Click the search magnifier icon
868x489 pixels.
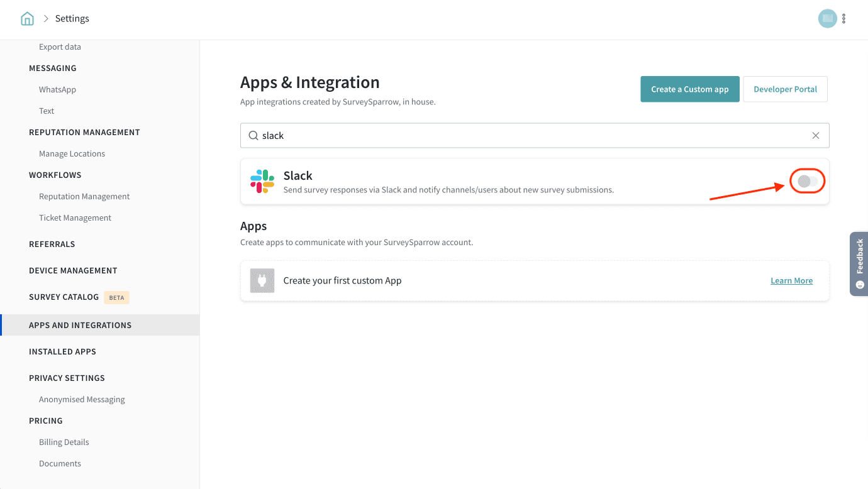(x=253, y=136)
